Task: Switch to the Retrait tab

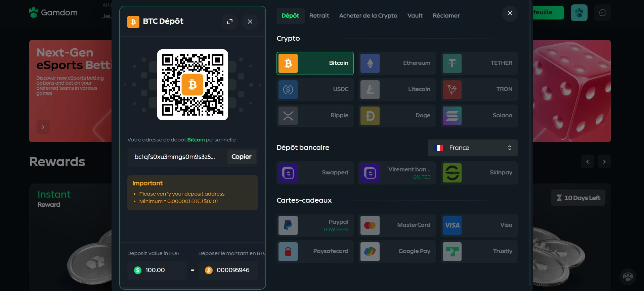Action: click(x=319, y=16)
